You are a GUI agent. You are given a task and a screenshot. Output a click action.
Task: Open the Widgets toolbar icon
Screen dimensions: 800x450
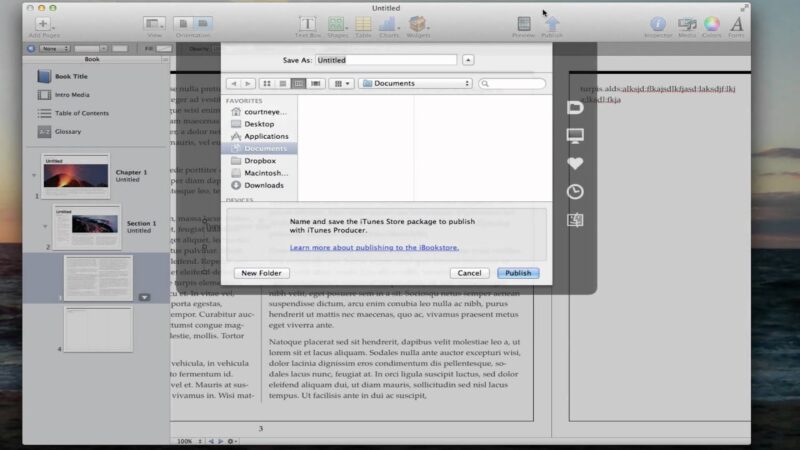coord(417,24)
